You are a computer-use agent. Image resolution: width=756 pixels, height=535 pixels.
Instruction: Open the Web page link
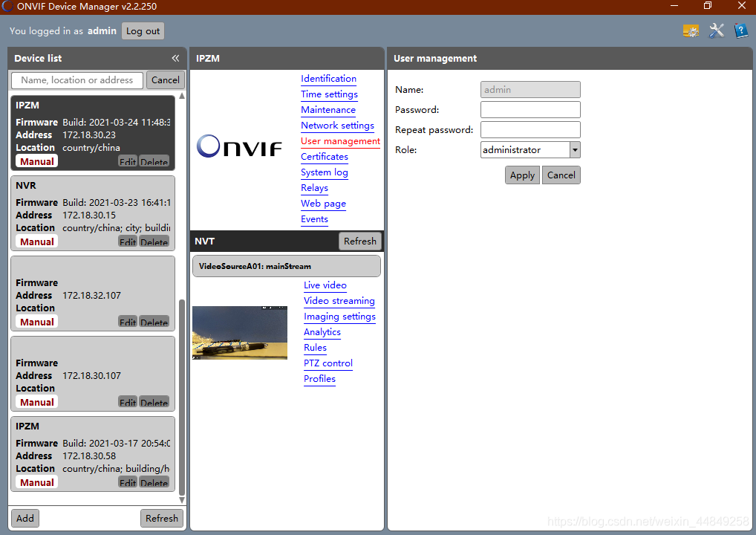coord(324,204)
